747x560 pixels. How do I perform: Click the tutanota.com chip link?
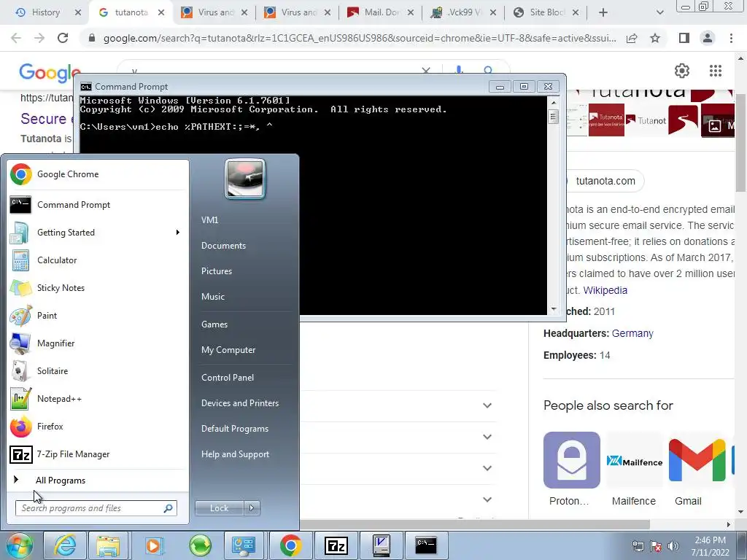(605, 181)
